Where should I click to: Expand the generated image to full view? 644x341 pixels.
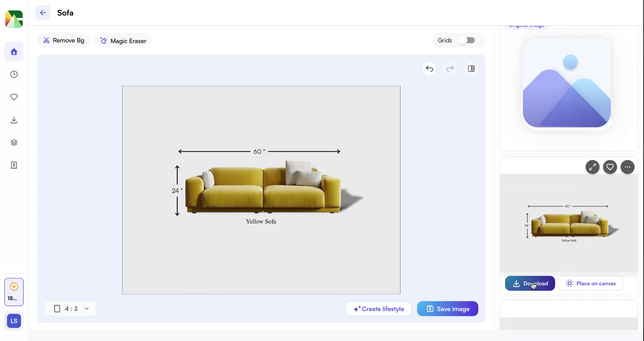click(x=592, y=167)
